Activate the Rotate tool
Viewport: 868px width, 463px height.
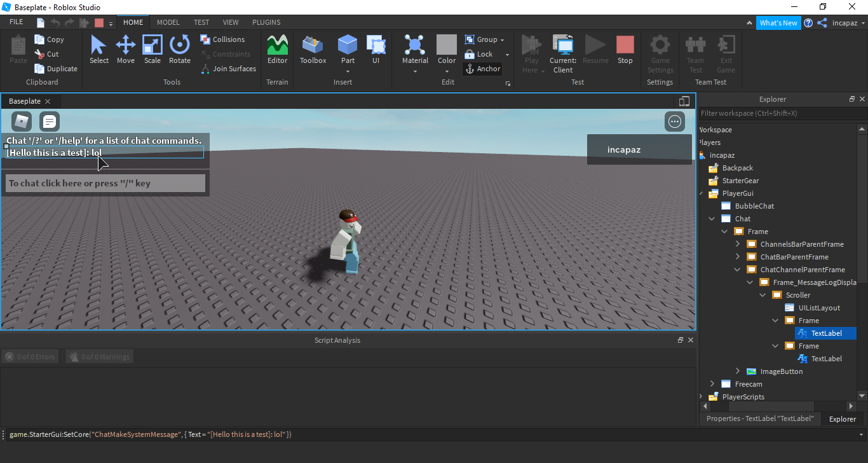tap(180, 50)
